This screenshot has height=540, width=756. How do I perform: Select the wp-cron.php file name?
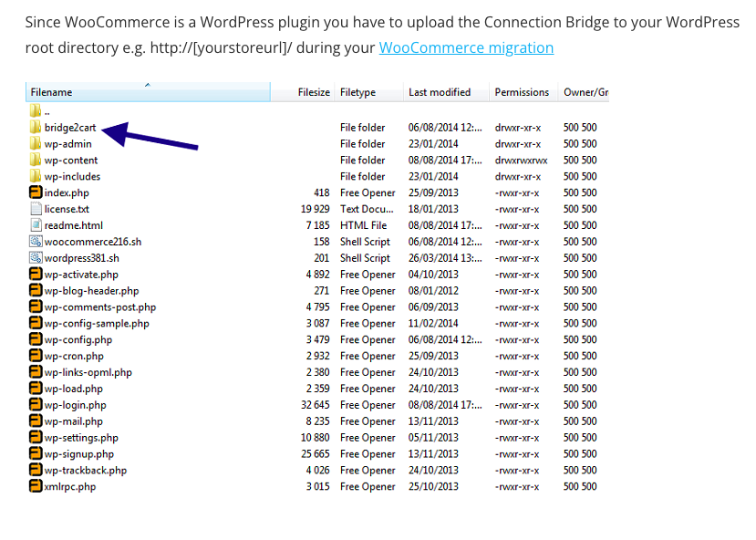74,357
